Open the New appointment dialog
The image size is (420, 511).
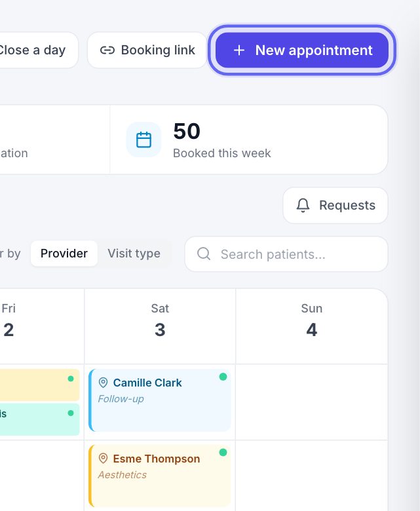pyautogui.click(x=302, y=50)
